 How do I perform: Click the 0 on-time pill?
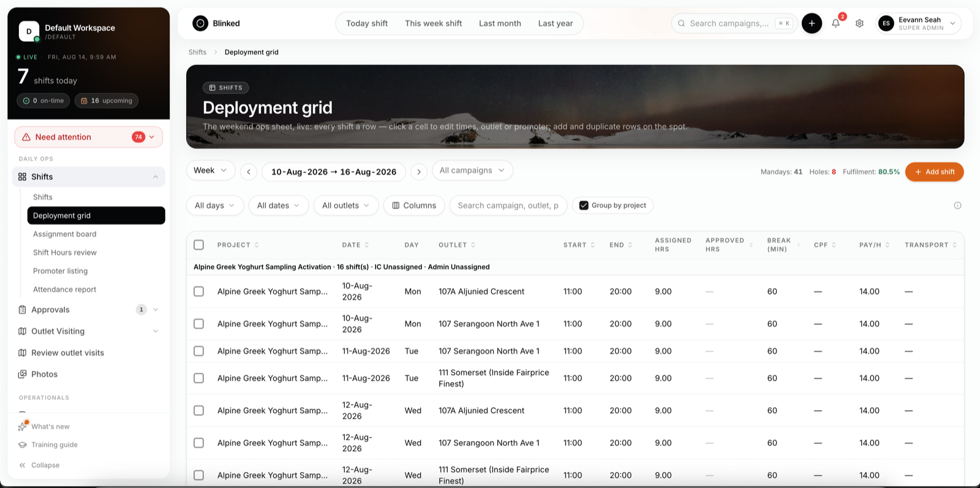point(43,101)
